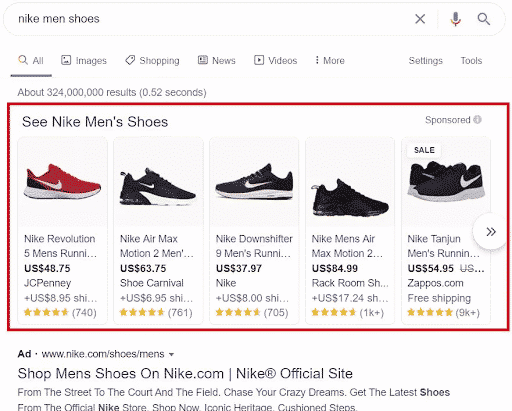Click the SALE badge on Nike Tanjun
Image resolution: width=512 pixels, height=411 pixels.
tap(424, 150)
